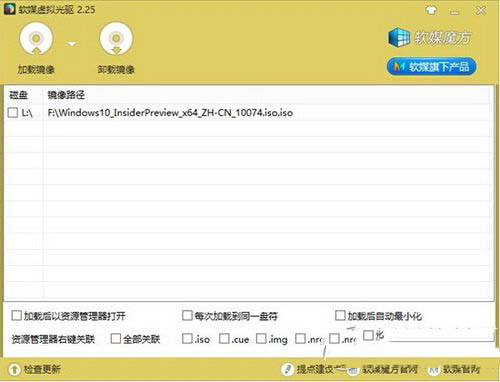The width and height of the screenshot is (500, 382).
Task: Open the 软媒官网 link text
Action: coord(461,369)
